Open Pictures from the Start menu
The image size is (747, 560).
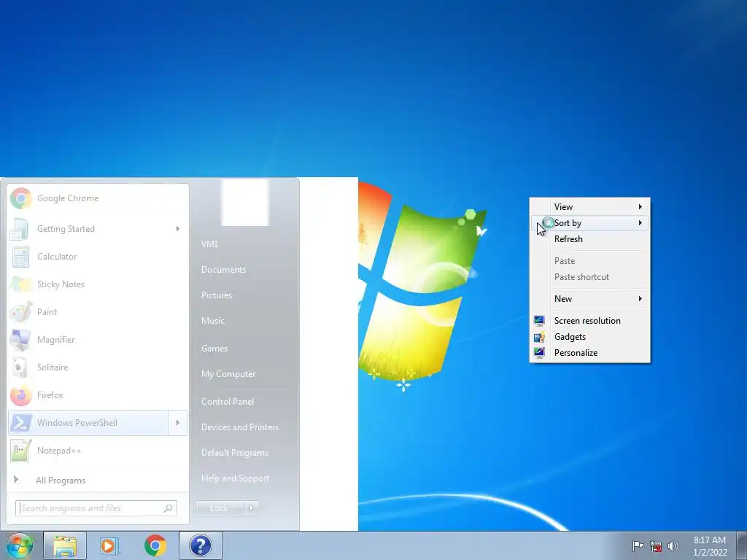(x=217, y=295)
